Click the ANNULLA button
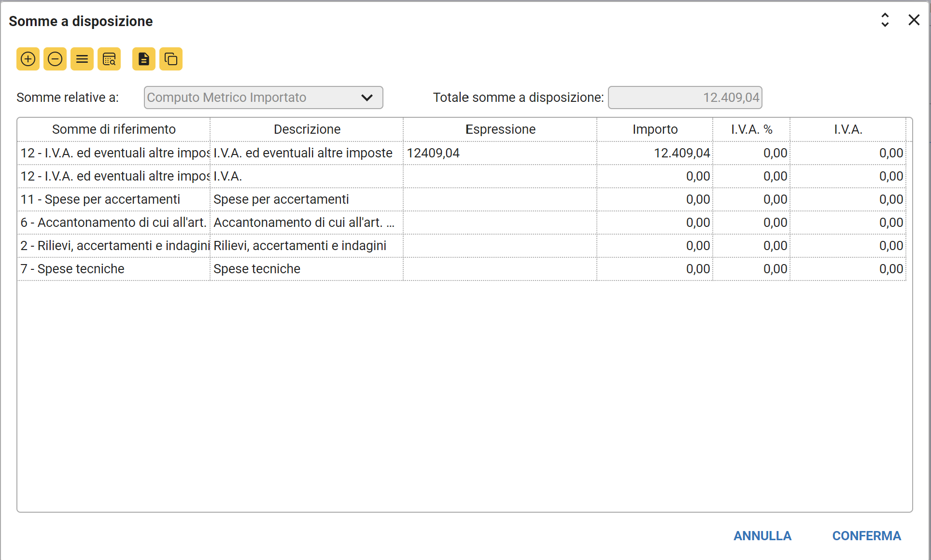 [x=762, y=536]
